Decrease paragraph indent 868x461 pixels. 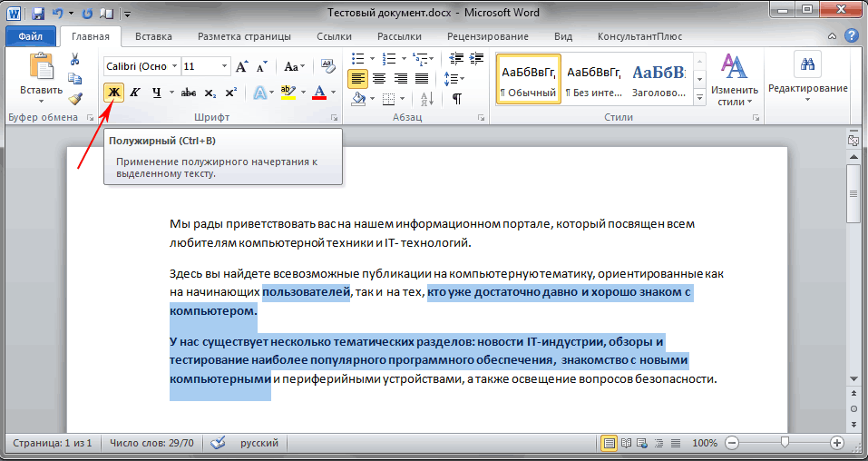click(x=456, y=58)
